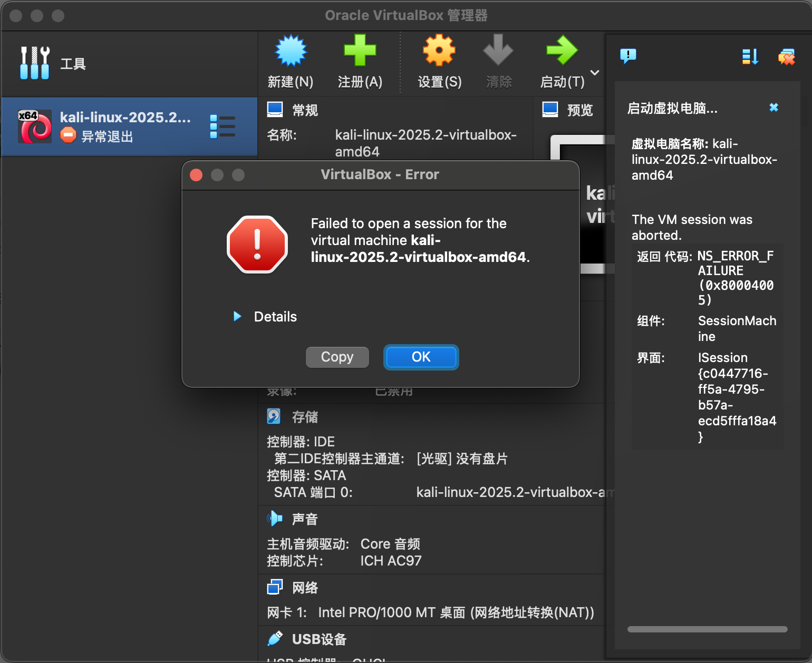Click the notification center exclamation icon
The width and height of the screenshot is (812, 663).
(628, 55)
